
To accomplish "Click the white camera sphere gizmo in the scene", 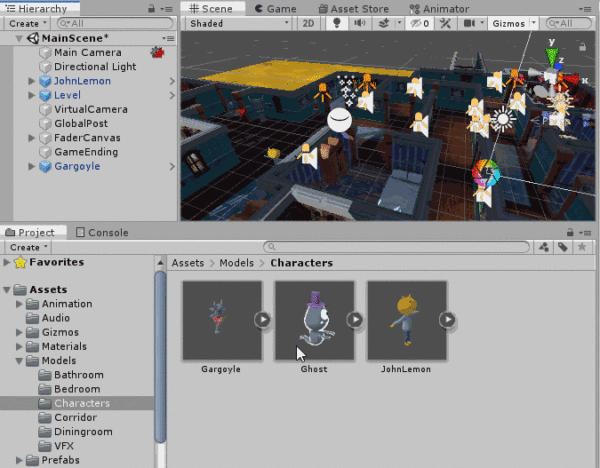I will [x=339, y=120].
